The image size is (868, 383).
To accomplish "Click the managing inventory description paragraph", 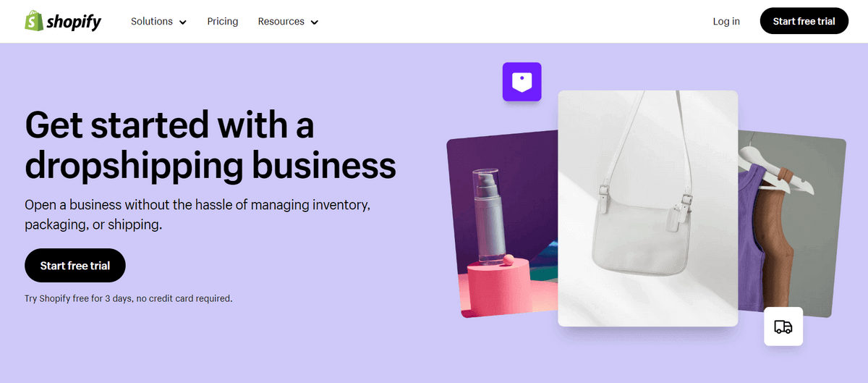I will 197,215.
